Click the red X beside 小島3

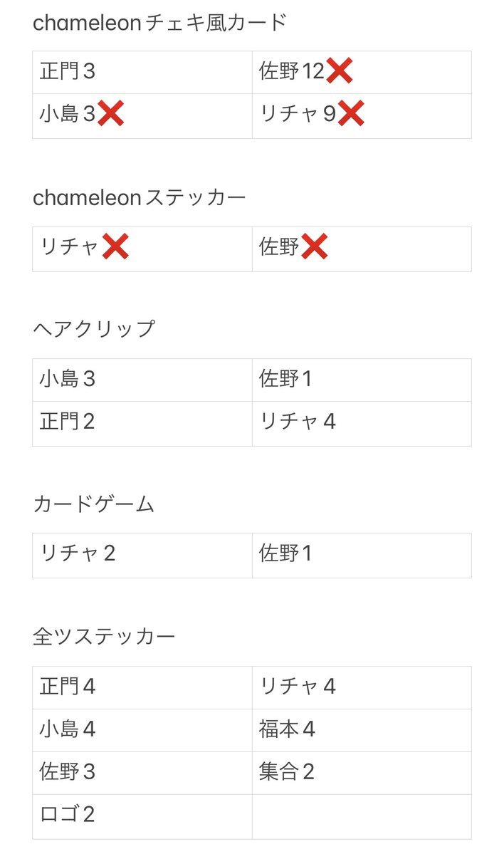point(111,114)
